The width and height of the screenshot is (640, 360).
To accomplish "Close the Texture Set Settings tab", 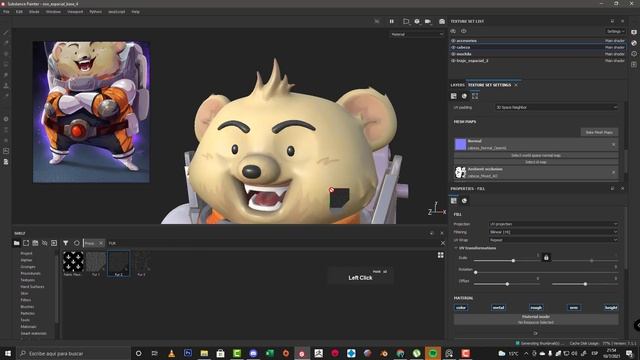I will point(516,85).
